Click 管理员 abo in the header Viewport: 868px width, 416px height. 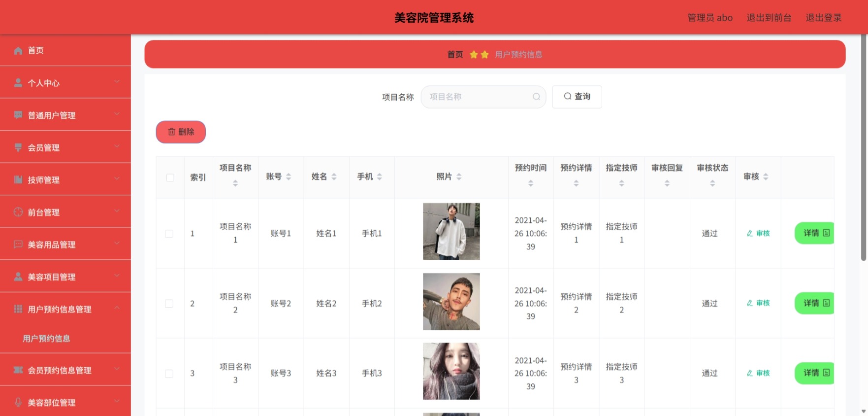pos(710,18)
